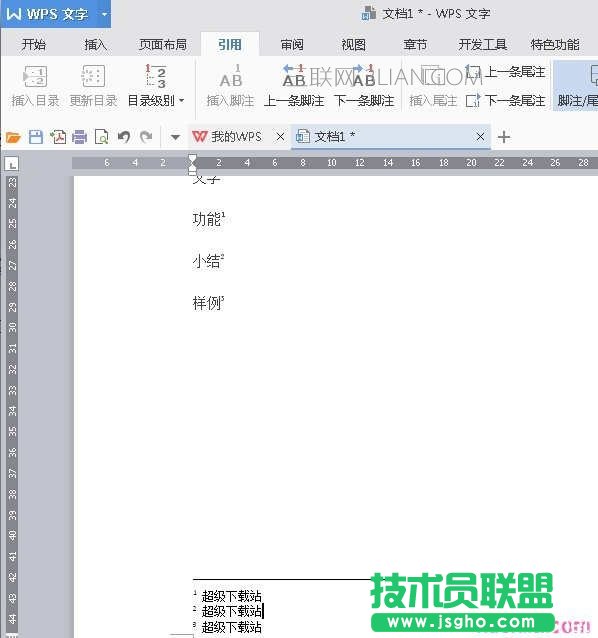Go to Next Endnote (下一条尾注)
This screenshot has width=598, height=638.
pyautogui.click(x=506, y=101)
